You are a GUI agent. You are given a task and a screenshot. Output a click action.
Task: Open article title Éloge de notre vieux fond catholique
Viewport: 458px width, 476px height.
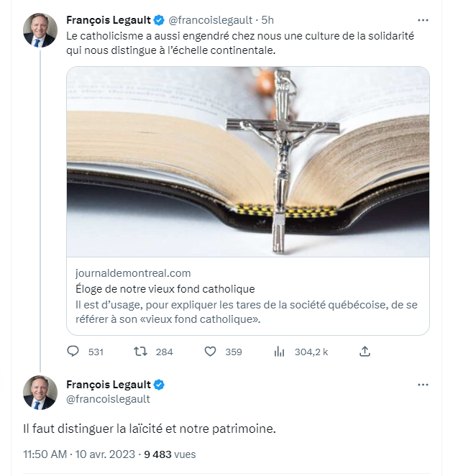165,289
